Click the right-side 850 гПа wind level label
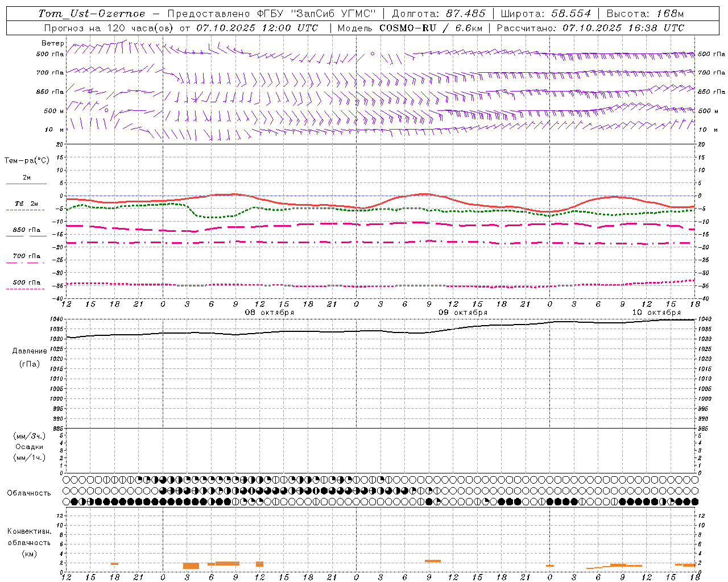The width and height of the screenshot is (728, 582). coord(712,92)
